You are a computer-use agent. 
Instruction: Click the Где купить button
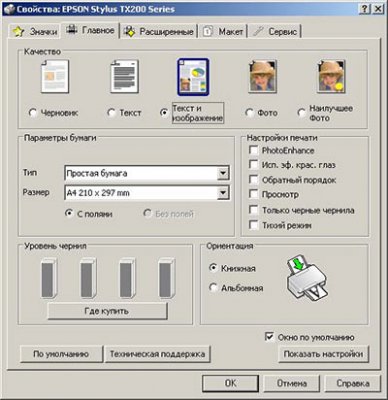coord(107,311)
